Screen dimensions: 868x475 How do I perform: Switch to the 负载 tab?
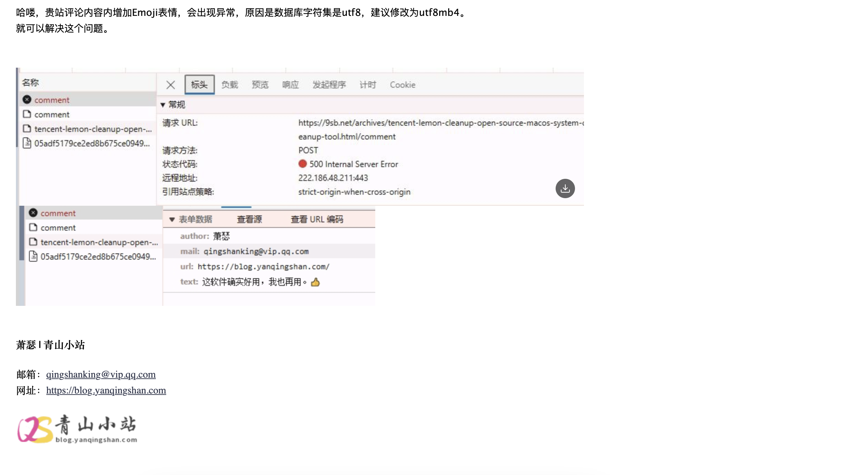tap(229, 85)
